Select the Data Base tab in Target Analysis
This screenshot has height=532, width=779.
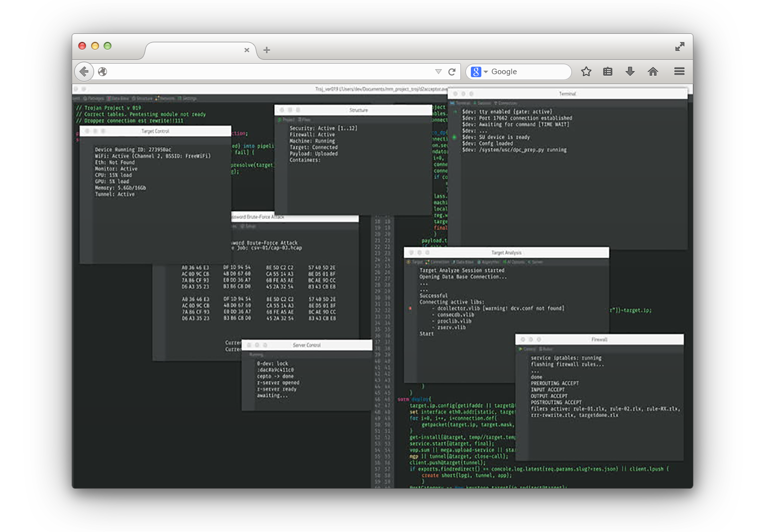(x=463, y=262)
